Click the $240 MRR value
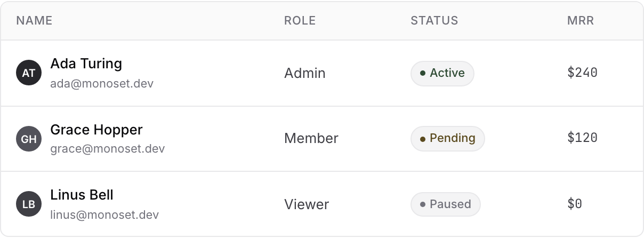 point(582,73)
